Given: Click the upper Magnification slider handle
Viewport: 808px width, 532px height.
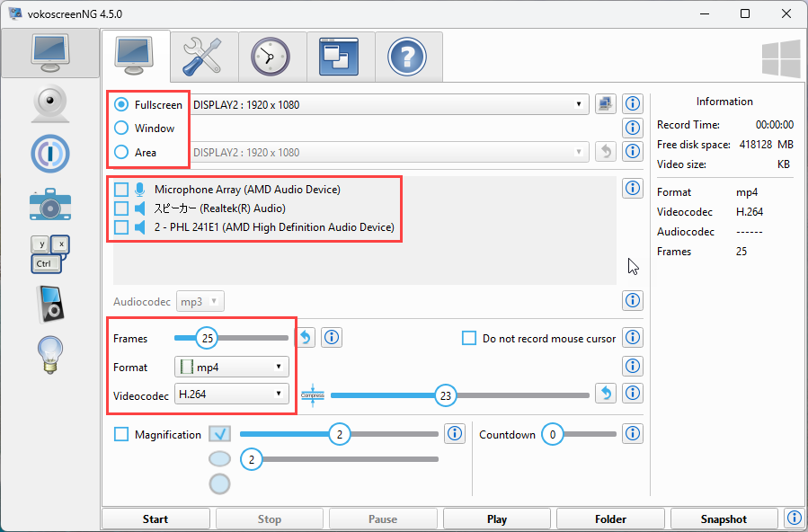Looking at the screenshot, I should [340, 435].
